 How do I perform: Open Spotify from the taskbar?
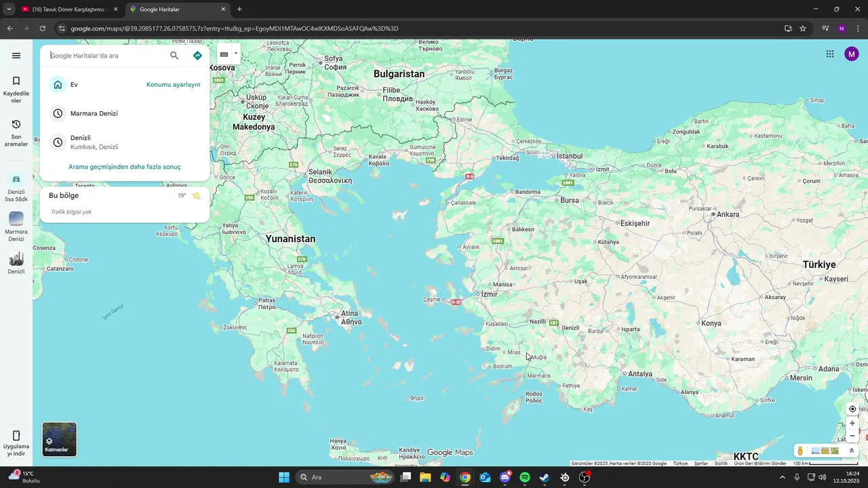(525, 477)
